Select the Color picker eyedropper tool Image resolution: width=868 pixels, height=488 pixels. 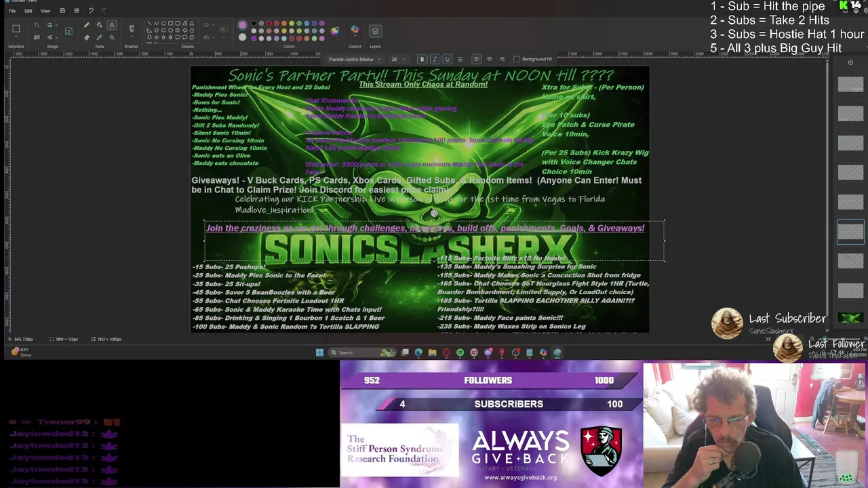99,37
